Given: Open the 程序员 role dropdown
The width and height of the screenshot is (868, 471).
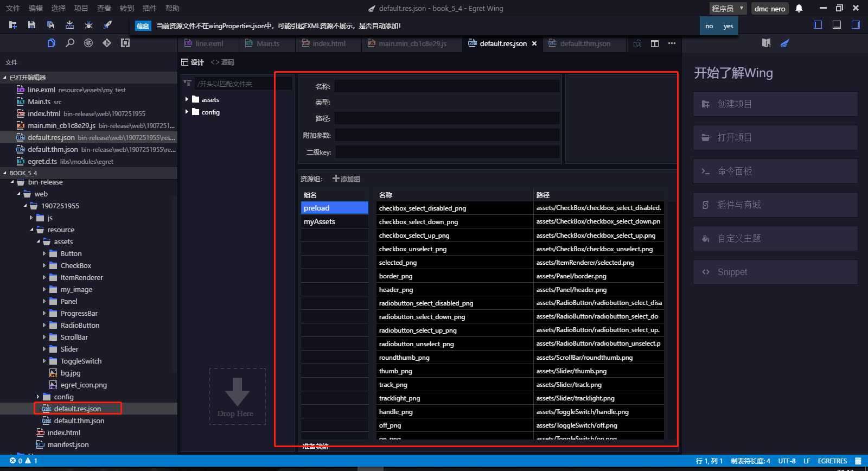Looking at the screenshot, I should [x=728, y=8].
